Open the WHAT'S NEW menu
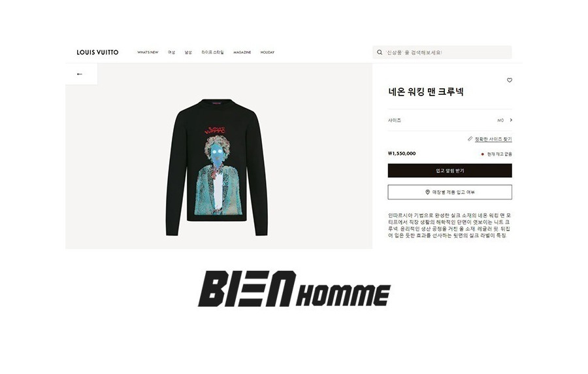The image size is (588, 374). pos(148,52)
